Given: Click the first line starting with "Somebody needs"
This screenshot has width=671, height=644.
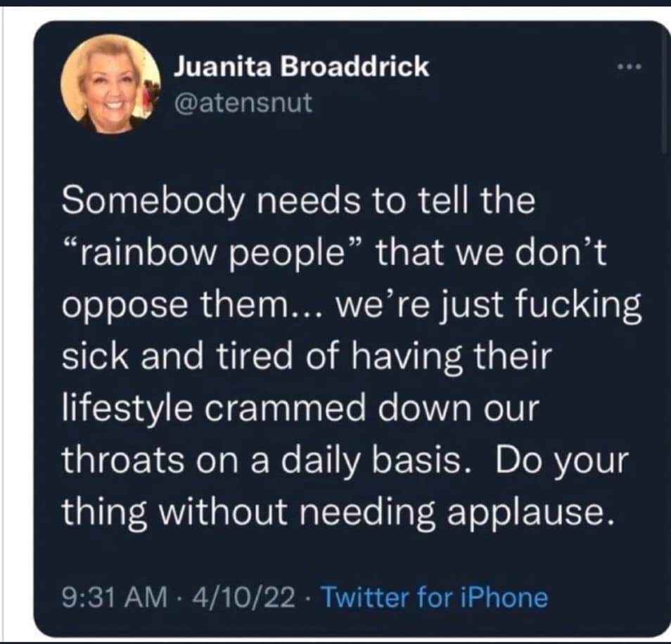Looking at the screenshot, I should 298,202.
